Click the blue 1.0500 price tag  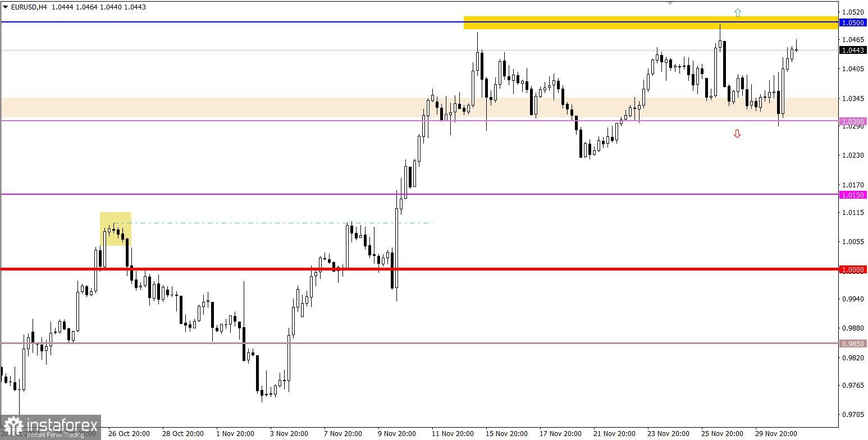click(853, 22)
